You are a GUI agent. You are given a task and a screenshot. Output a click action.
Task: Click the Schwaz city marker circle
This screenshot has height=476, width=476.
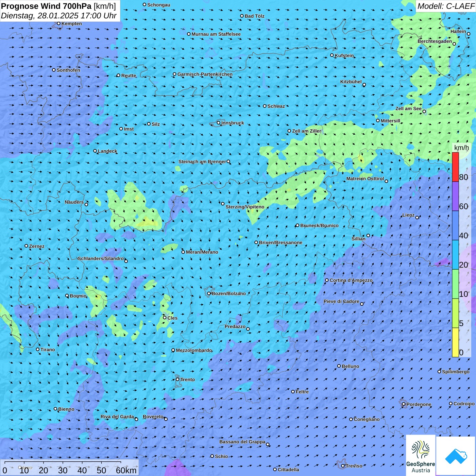pyautogui.click(x=265, y=106)
